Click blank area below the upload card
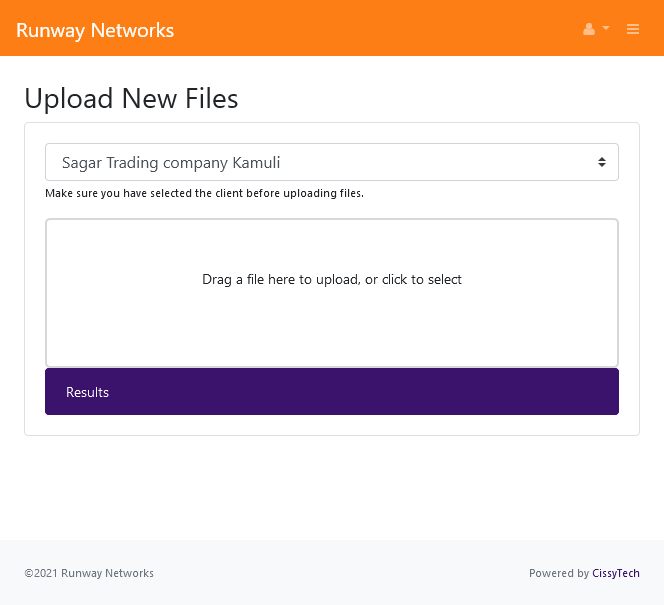 coord(331,485)
